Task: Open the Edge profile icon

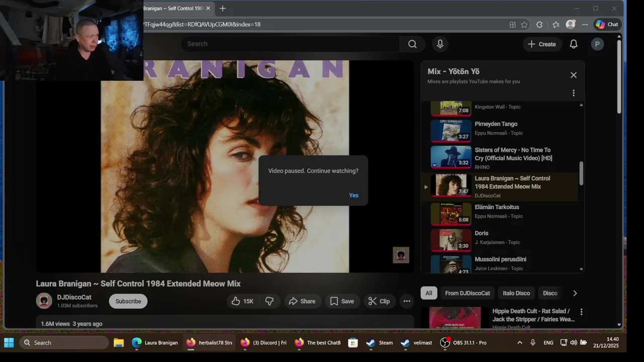Action: (571, 24)
